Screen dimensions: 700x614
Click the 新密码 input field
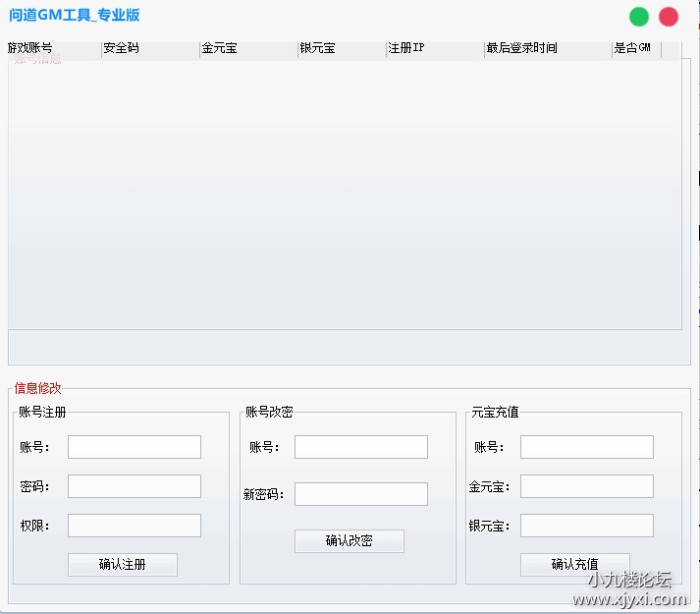click(361, 494)
